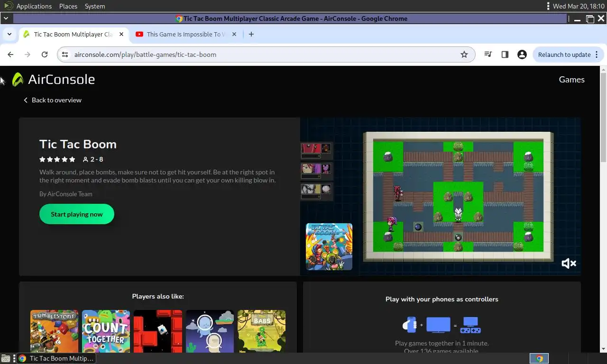
Task: Open the red blocks game thumbnail
Action: coord(158,331)
